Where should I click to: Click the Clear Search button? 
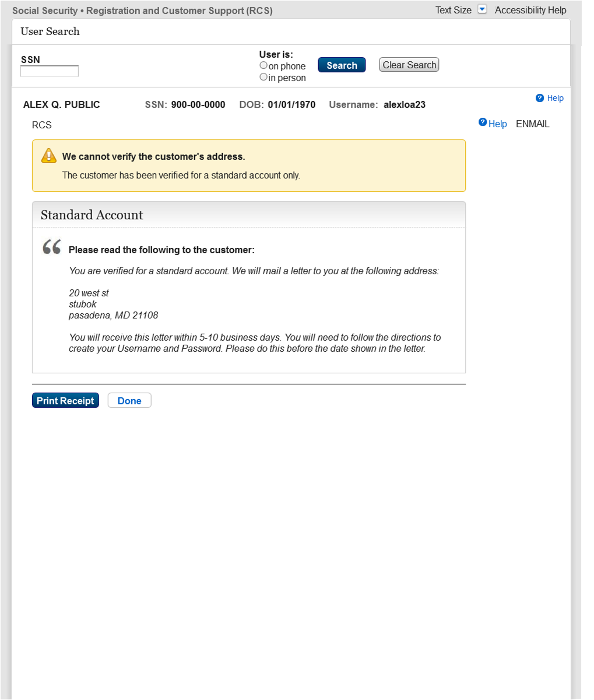409,65
